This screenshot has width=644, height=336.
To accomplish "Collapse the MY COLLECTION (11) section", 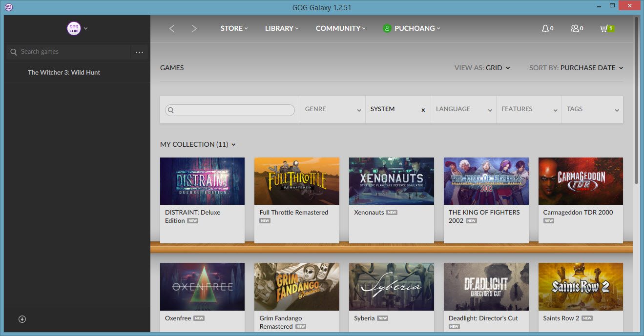I will [x=198, y=144].
